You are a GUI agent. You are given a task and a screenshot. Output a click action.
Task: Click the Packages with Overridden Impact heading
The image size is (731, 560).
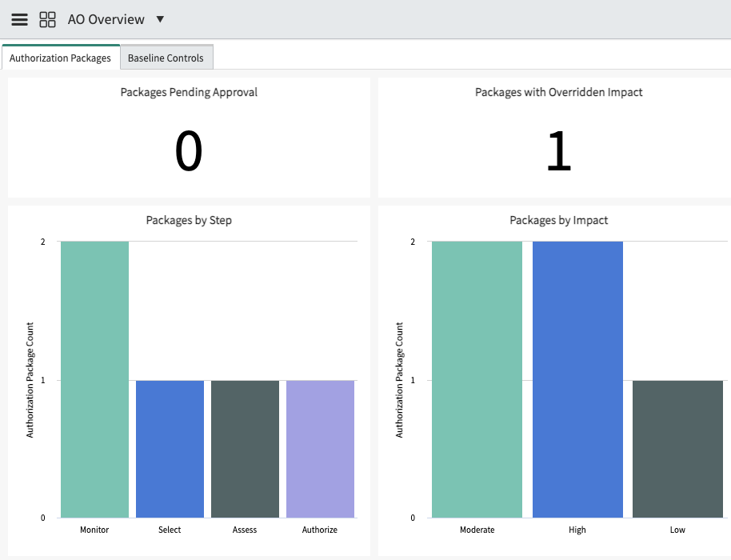coord(558,92)
